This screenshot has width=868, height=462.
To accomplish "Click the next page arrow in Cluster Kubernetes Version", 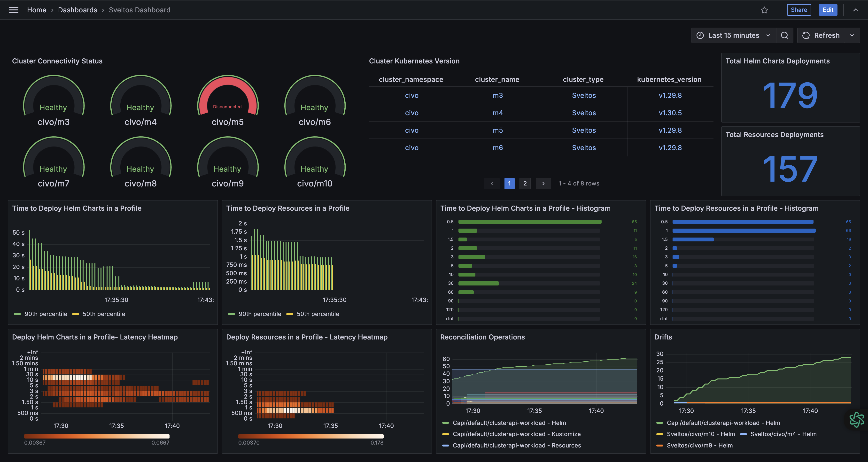I will click(543, 183).
